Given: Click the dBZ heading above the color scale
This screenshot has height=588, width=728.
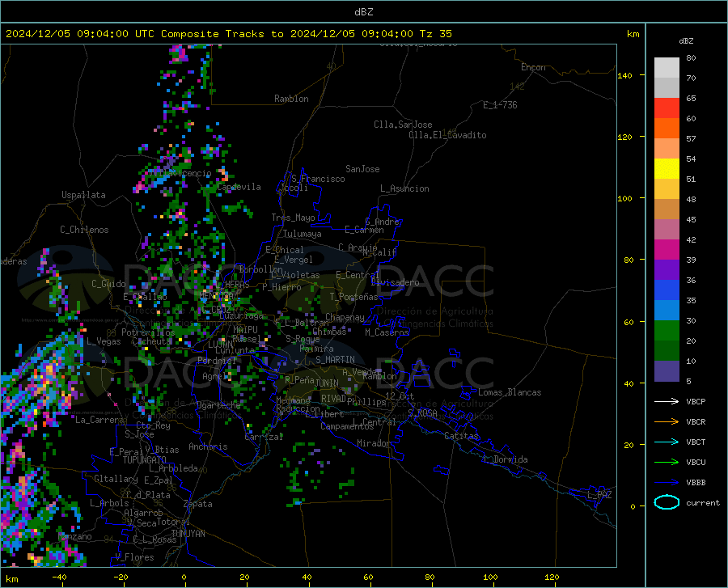Looking at the screenshot, I should pos(686,40).
